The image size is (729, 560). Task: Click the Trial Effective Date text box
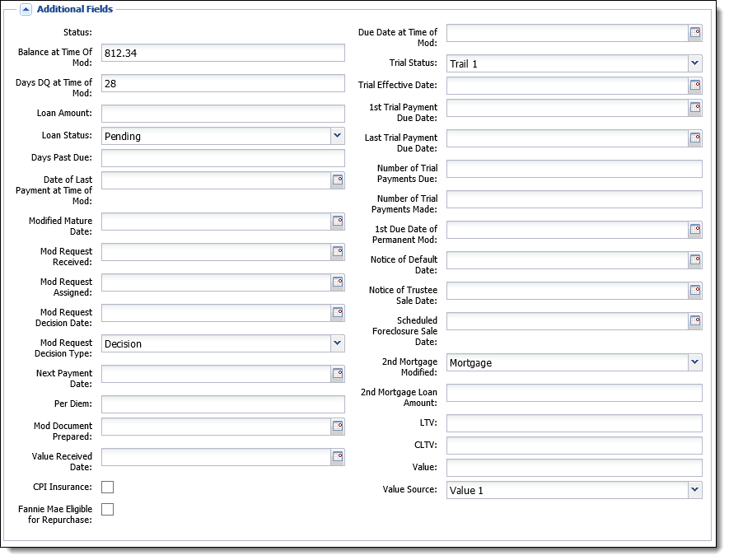(x=568, y=86)
